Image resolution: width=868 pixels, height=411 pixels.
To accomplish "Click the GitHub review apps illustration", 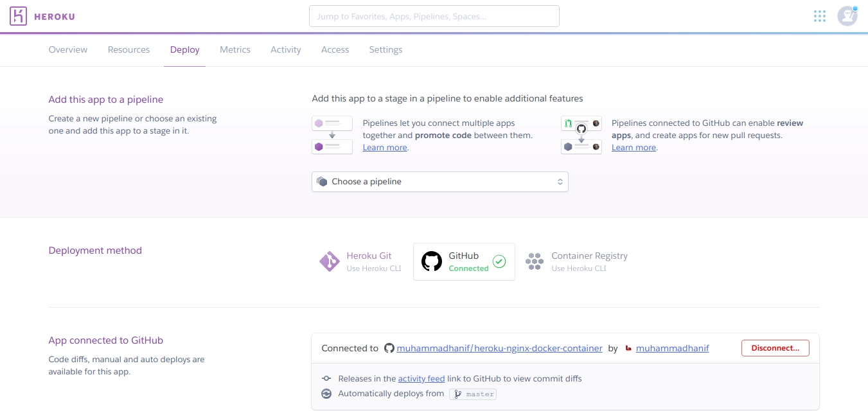I will click(x=581, y=135).
